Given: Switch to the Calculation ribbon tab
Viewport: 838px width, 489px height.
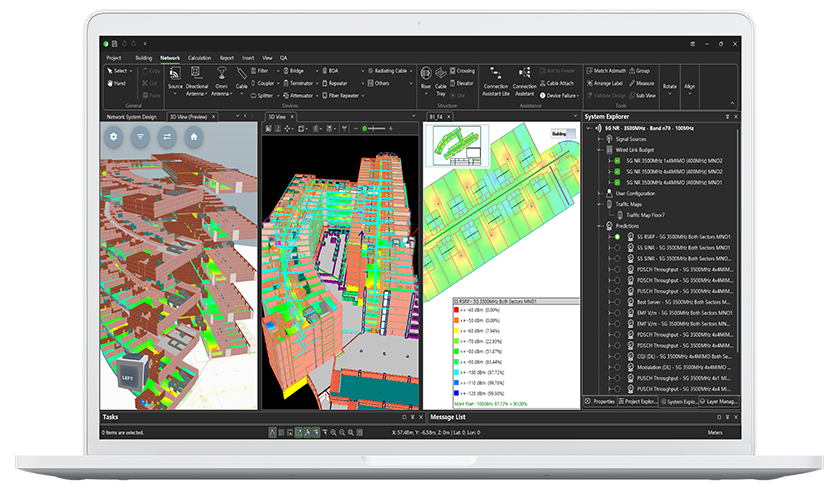Looking at the screenshot, I should (199, 58).
